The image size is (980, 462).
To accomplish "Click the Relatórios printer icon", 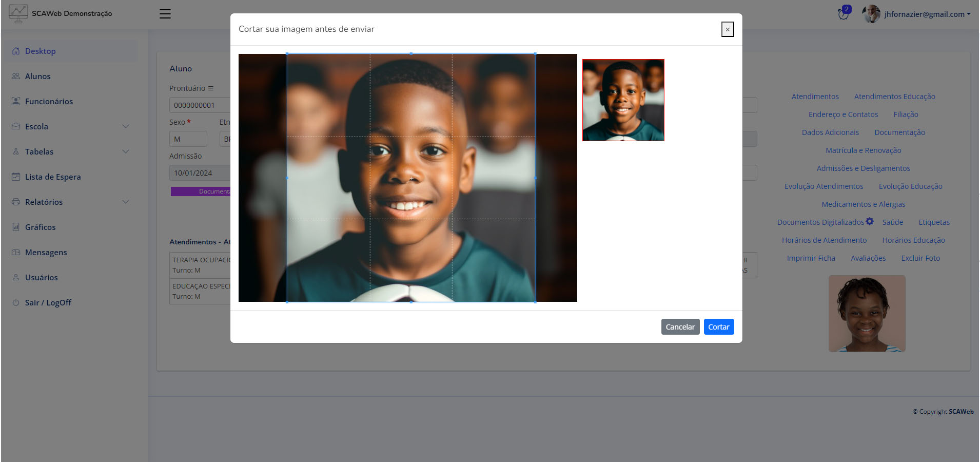I will point(16,202).
